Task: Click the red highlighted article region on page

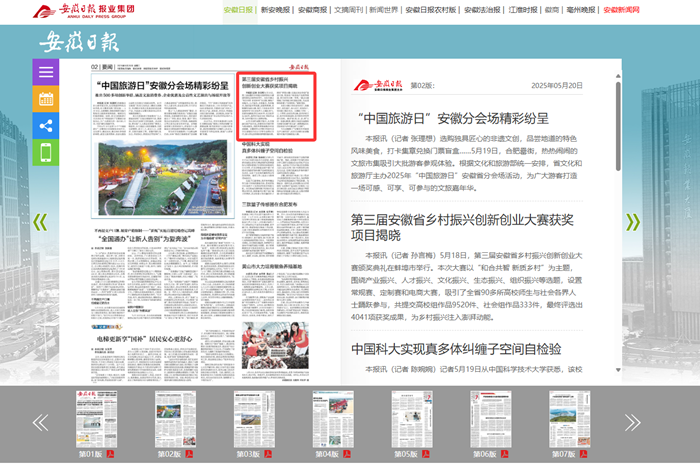Action: coord(277,107)
